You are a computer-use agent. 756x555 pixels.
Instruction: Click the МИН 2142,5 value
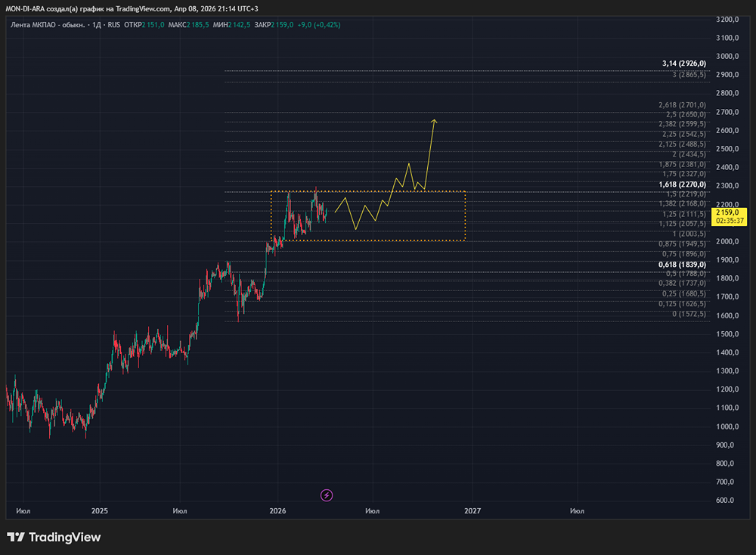click(x=231, y=25)
